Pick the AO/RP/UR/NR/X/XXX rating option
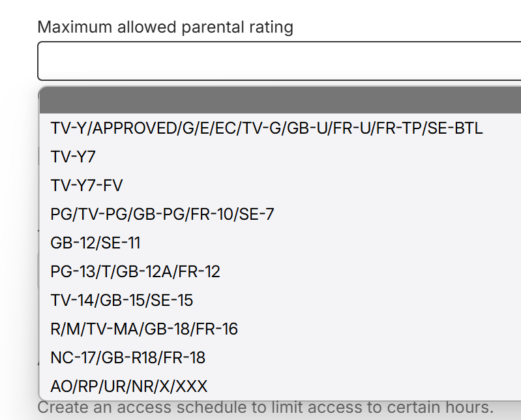Image resolution: width=521 pixels, height=420 pixels. click(129, 387)
